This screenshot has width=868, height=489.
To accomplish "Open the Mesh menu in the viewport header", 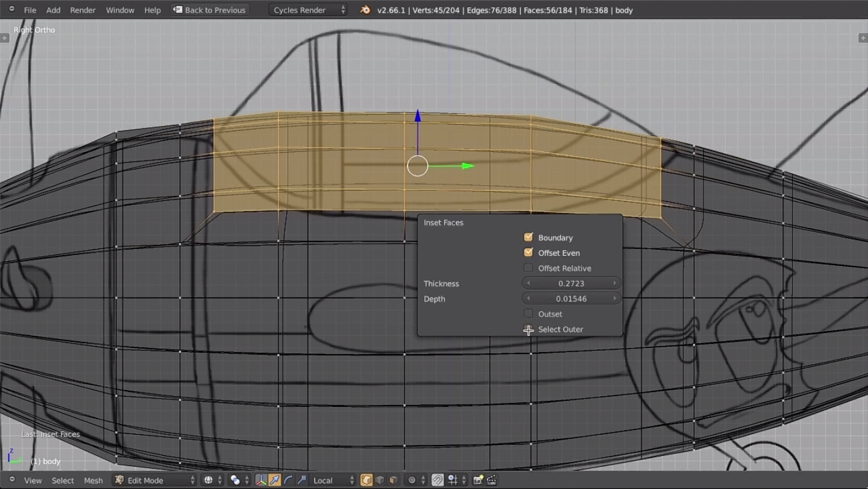I will point(93,480).
